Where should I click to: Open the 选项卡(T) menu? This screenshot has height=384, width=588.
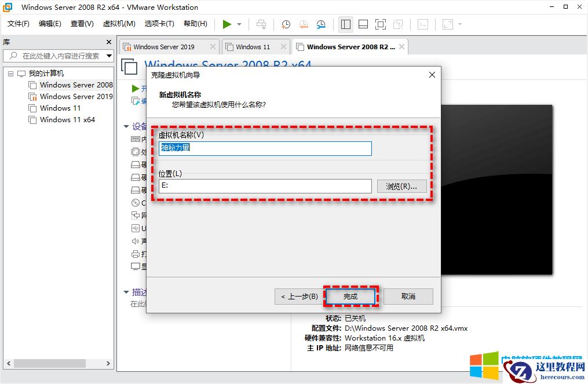pos(159,24)
